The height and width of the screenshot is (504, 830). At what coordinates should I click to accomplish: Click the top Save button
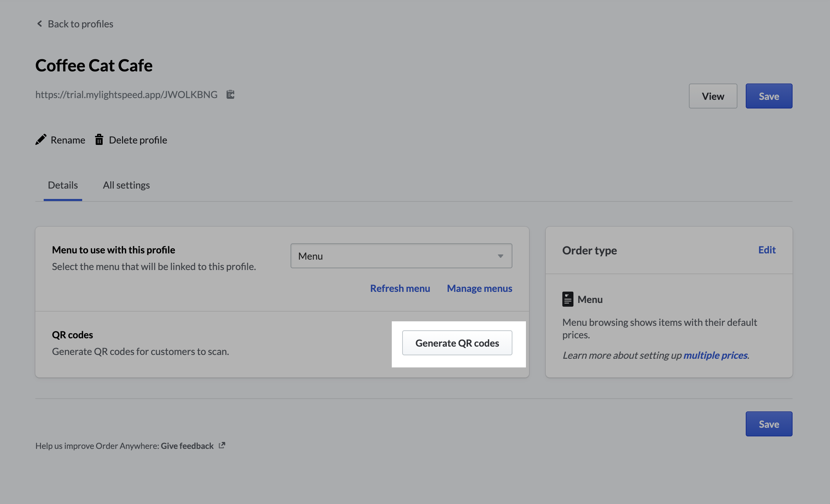coord(769,96)
